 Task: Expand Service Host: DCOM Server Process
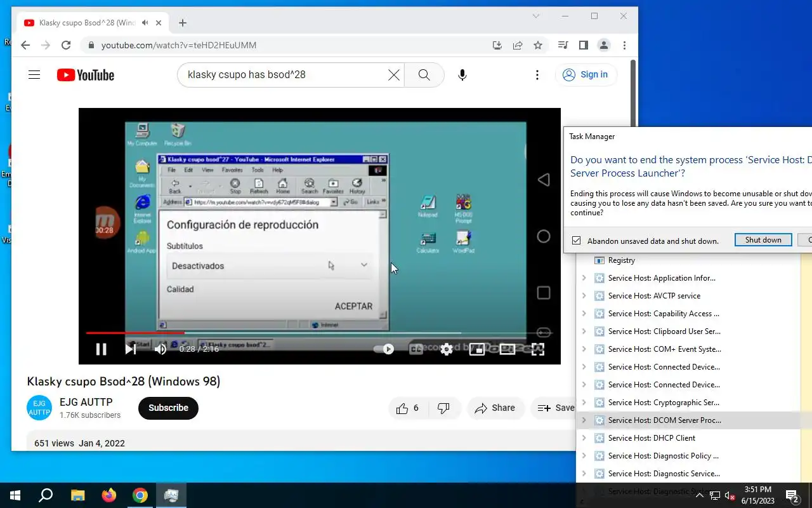[x=584, y=420]
